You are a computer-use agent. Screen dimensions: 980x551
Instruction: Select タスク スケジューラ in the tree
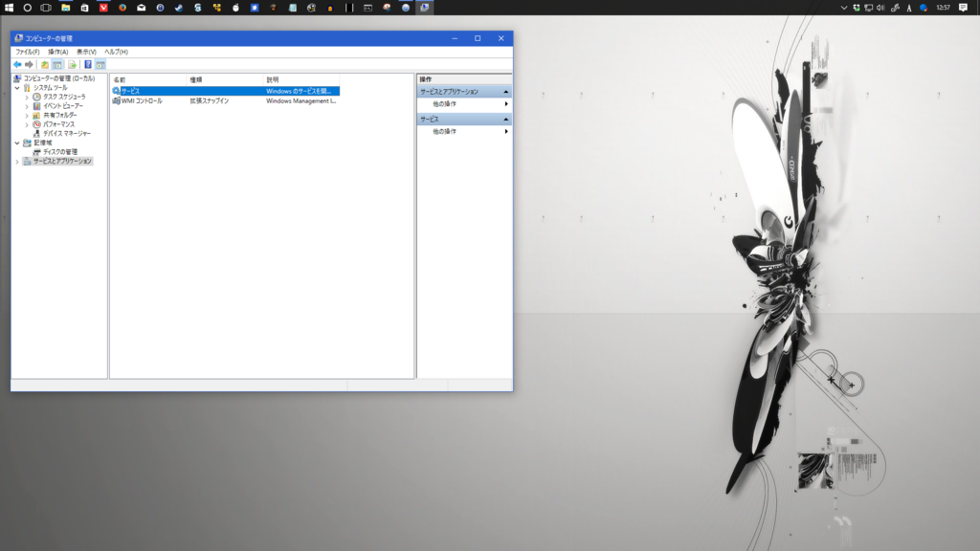point(64,97)
